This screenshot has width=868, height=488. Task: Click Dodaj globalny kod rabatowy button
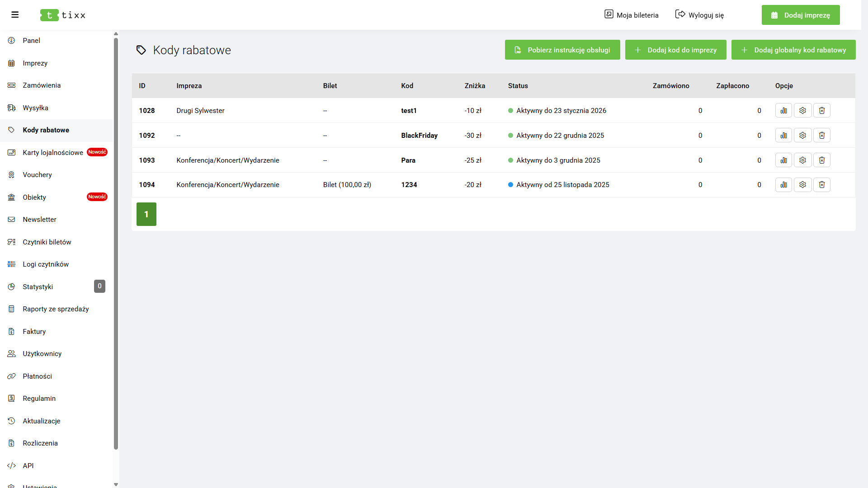click(x=793, y=50)
